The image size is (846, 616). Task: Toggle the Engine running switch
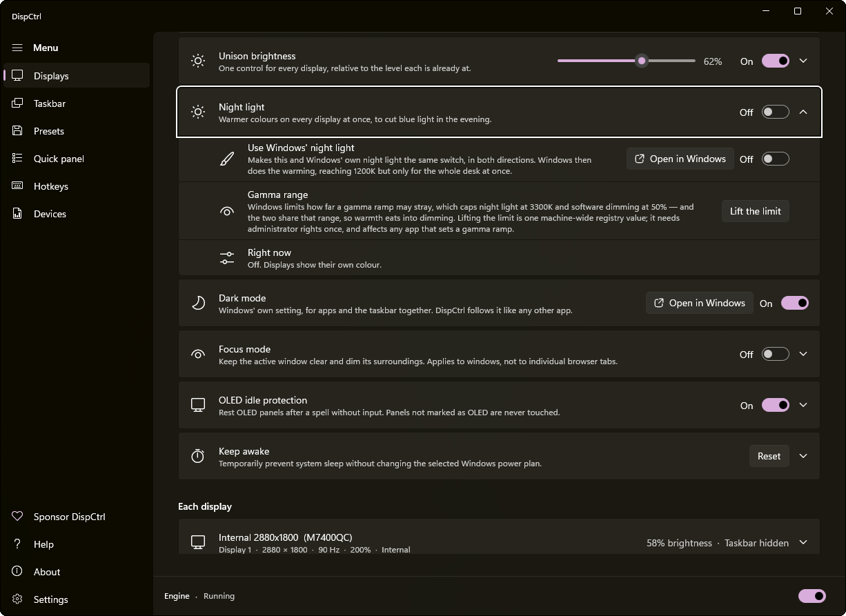[812, 596]
